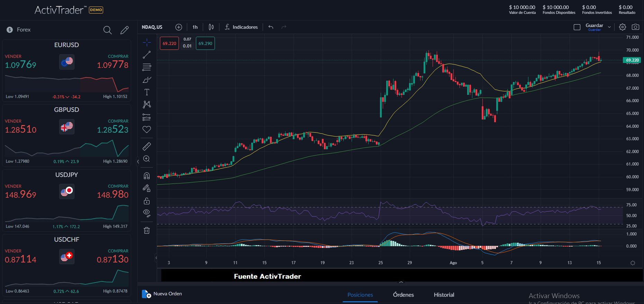The width and height of the screenshot is (644, 304).
Task: Click the trash icon to remove drawings
Action: pos(147,230)
